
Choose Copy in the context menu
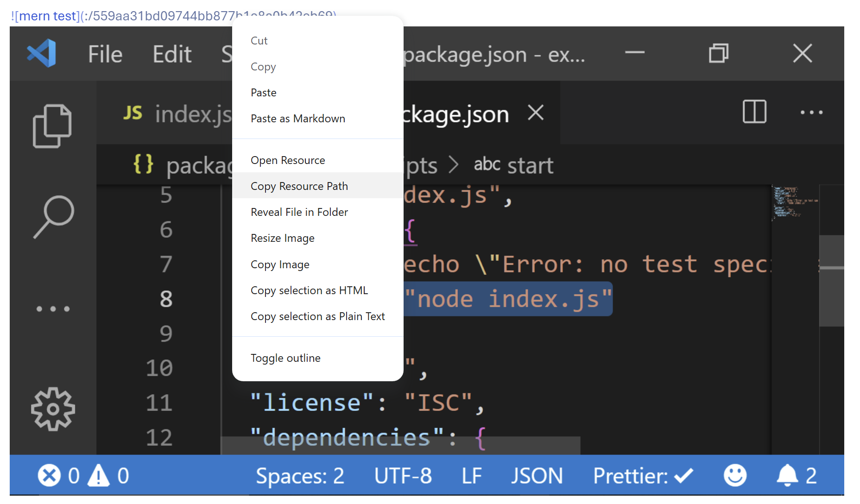(318, 67)
